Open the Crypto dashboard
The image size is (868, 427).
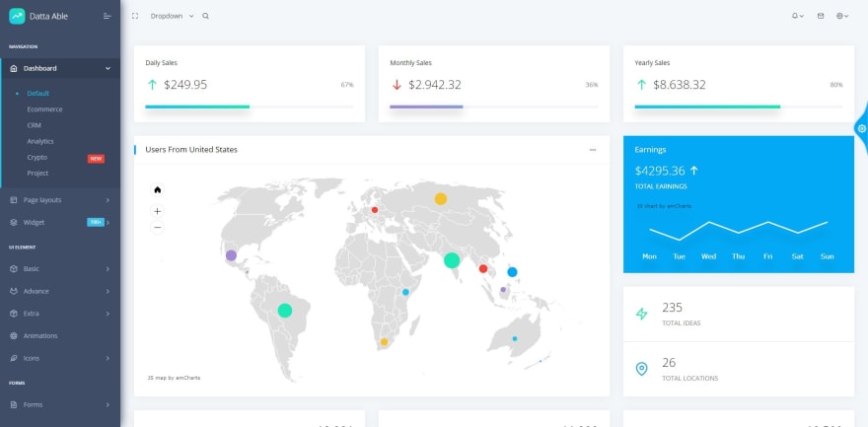pos(37,158)
